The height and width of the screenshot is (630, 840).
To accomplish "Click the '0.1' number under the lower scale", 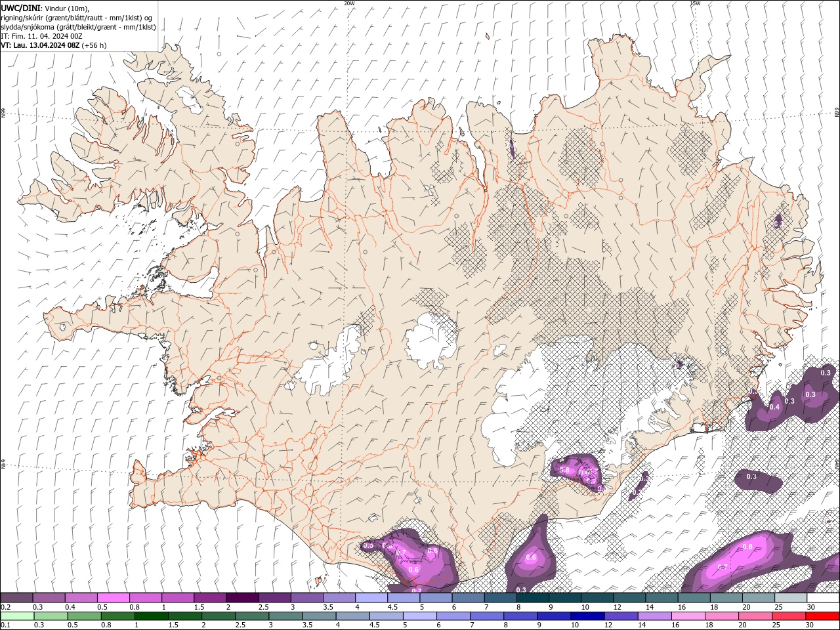I will coord(5,624).
